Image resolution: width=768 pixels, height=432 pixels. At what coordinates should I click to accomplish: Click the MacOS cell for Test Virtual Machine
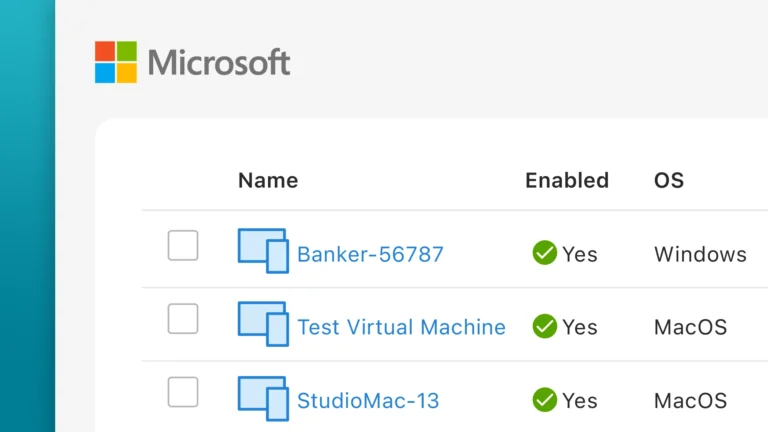click(690, 327)
